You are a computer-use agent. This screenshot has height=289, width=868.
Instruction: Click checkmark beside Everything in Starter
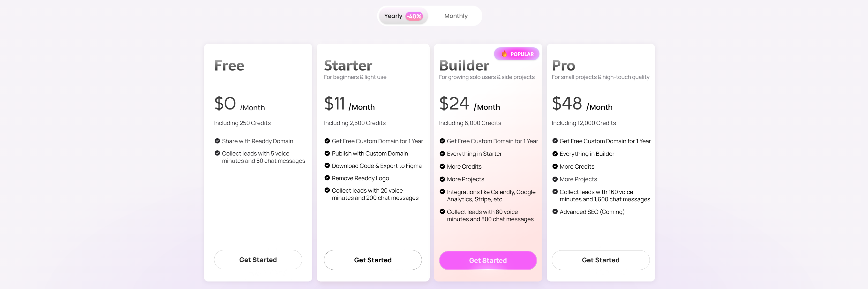(x=442, y=154)
